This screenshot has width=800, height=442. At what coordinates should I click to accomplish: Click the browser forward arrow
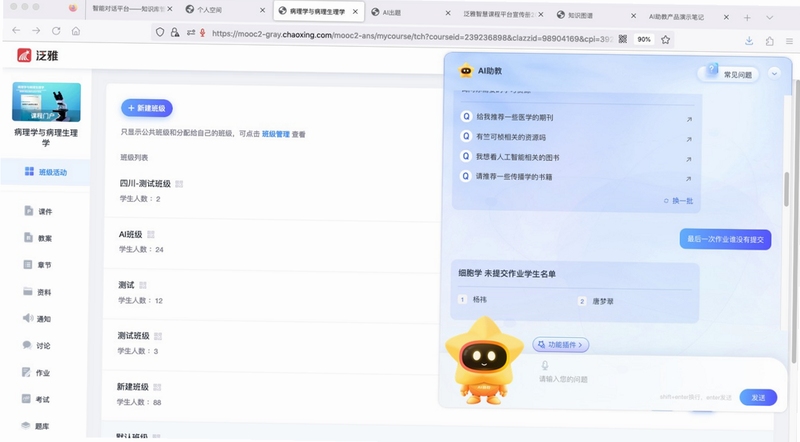pos(36,31)
